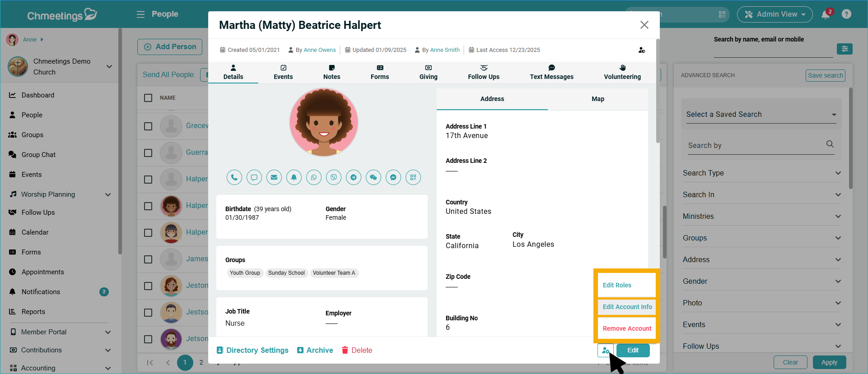Send email via the envelope icon
Image resolution: width=868 pixels, height=374 pixels.
[x=274, y=177]
